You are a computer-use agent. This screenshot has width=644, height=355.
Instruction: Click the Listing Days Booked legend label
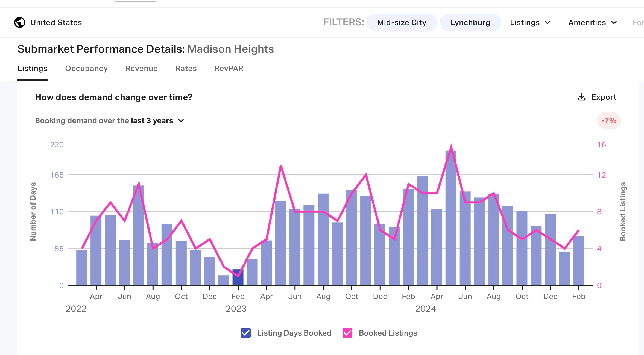coord(294,333)
